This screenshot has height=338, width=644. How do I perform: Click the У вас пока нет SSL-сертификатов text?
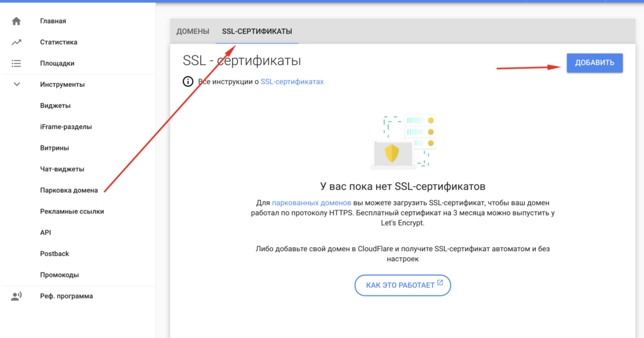click(x=402, y=186)
